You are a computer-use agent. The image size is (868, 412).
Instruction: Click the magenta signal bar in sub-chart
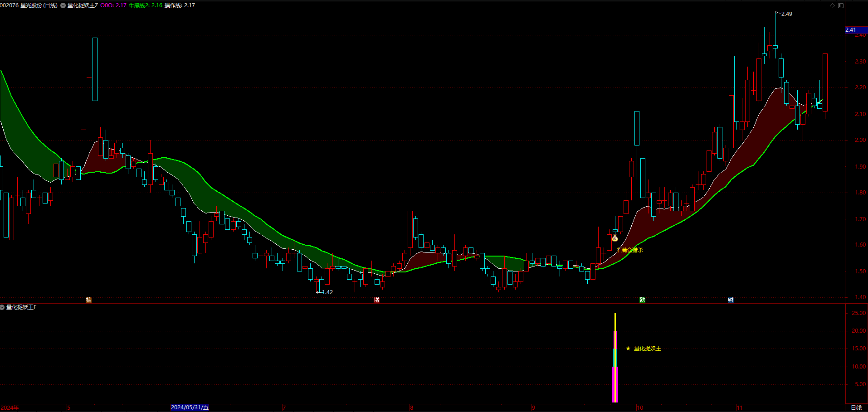(615, 384)
